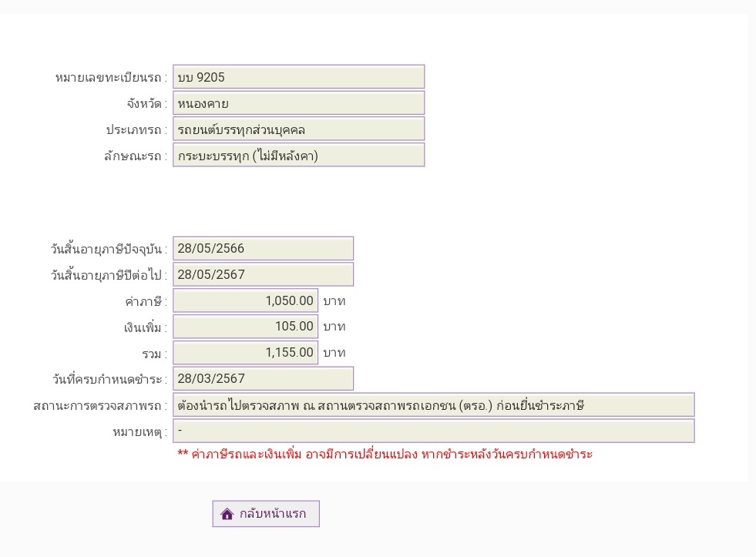Click the ค่าภาษี amount field 1,050.00
This screenshot has height=557, width=756.
click(x=245, y=300)
